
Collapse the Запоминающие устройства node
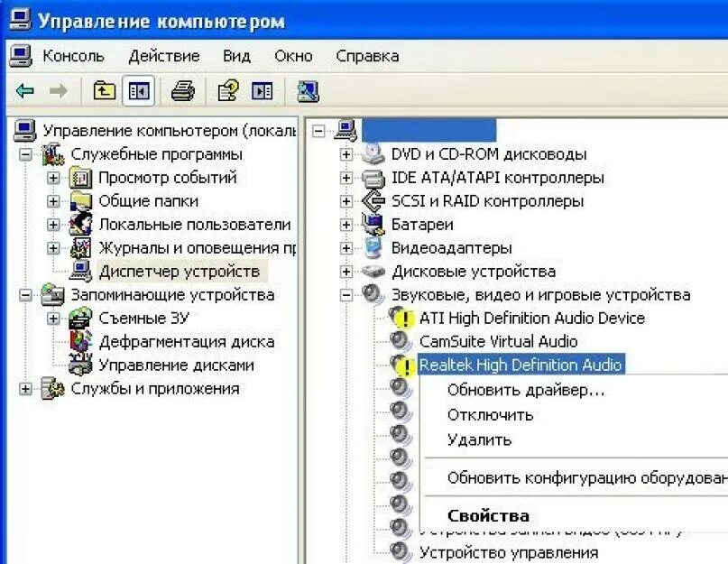(25, 294)
